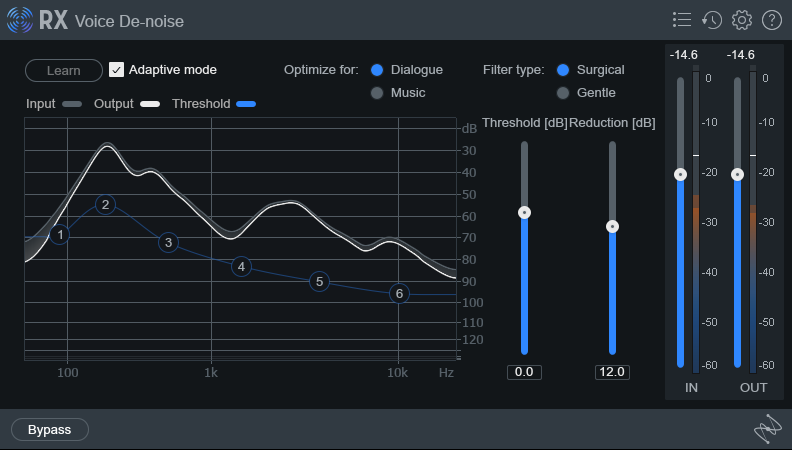Select threshold node 1 on the curve
792x450 pixels.
[60, 235]
